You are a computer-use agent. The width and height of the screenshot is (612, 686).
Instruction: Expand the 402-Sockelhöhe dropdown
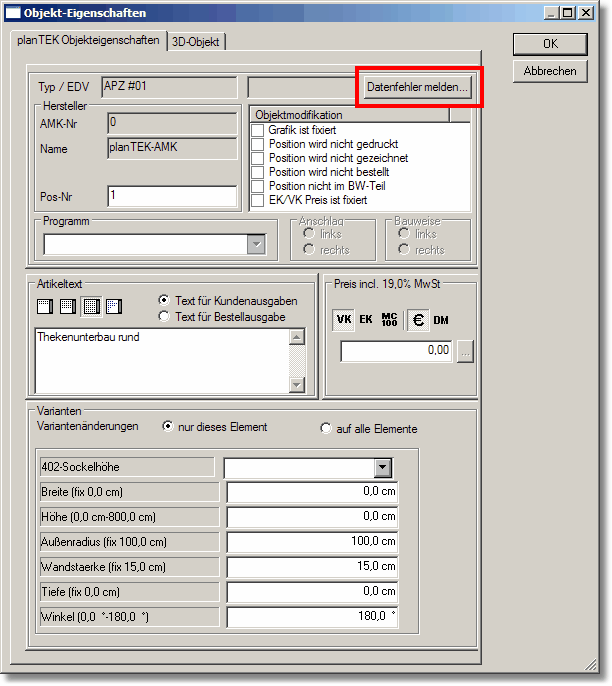(x=382, y=468)
